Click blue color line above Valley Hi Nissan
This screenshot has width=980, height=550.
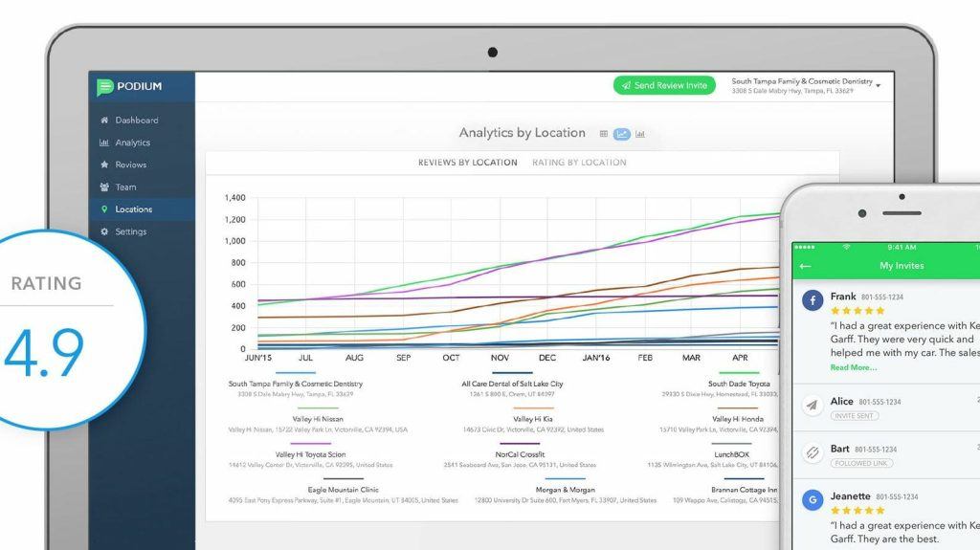coord(318,408)
